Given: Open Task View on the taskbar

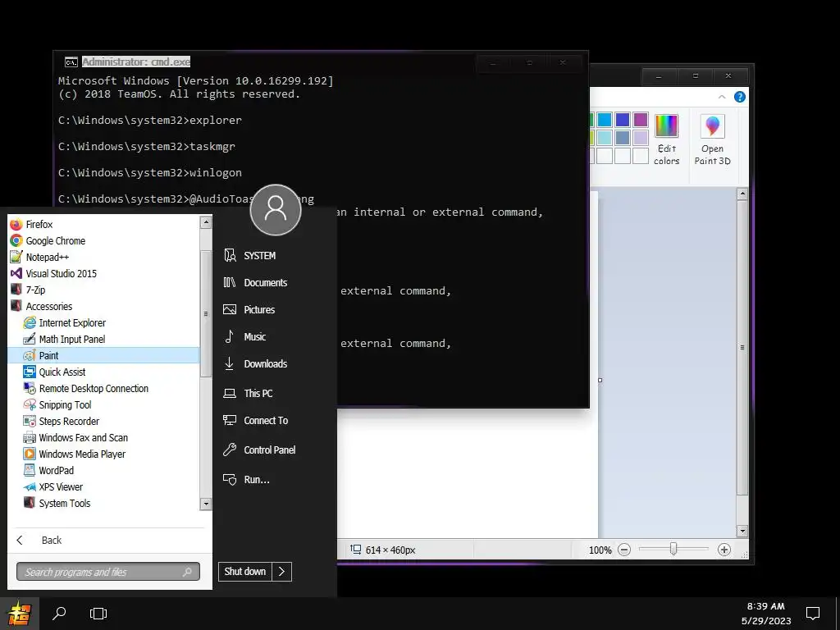Looking at the screenshot, I should point(98,614).
